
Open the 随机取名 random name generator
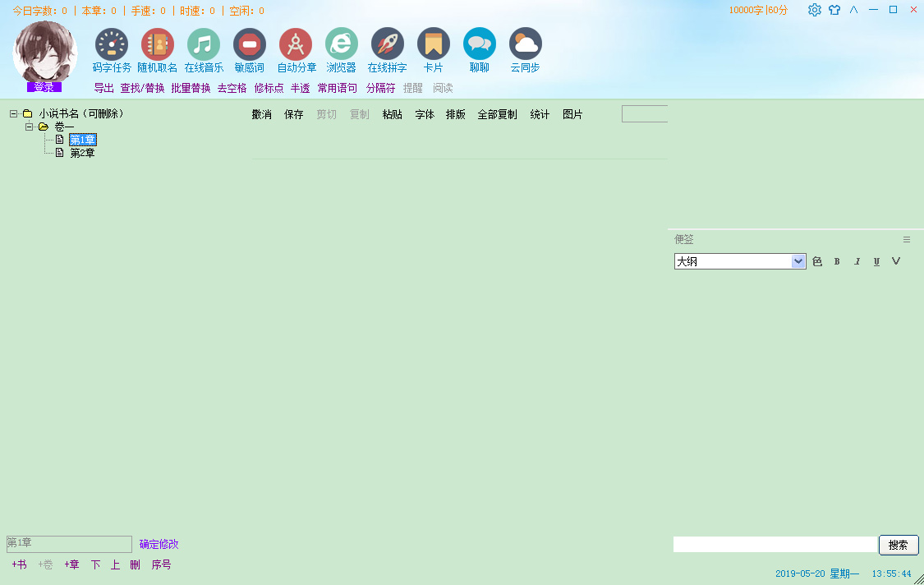(158, 51)
